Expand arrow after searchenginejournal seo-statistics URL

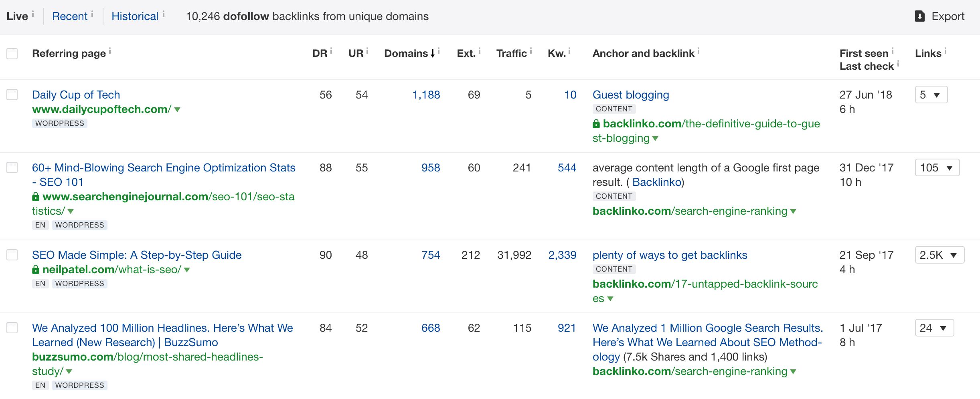click(71, 211)
